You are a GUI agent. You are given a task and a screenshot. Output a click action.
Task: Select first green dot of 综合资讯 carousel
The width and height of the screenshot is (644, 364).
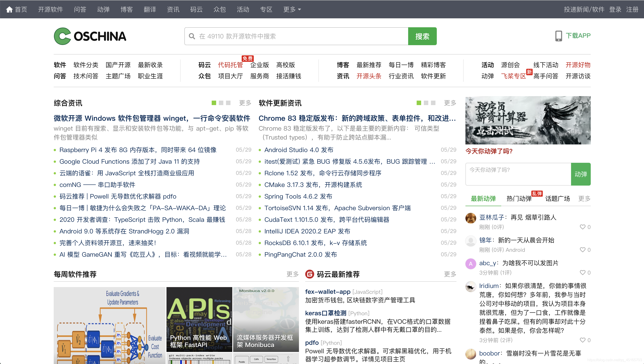point(214,103)
